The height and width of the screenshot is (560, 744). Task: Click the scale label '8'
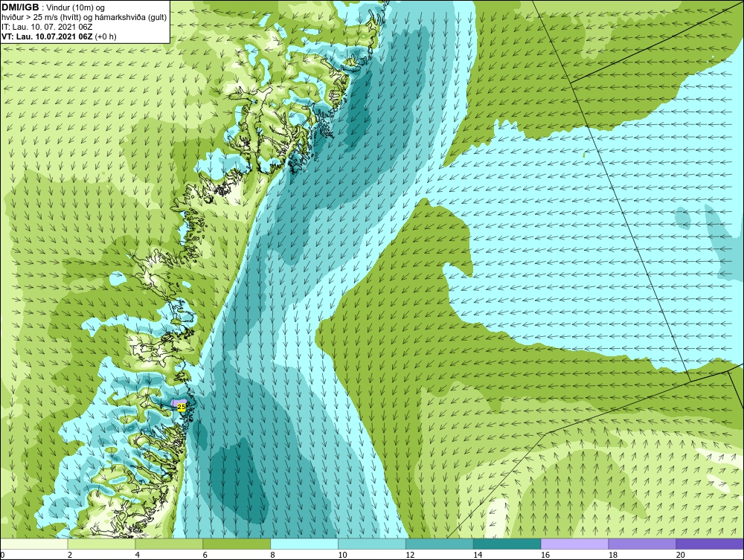273,555
